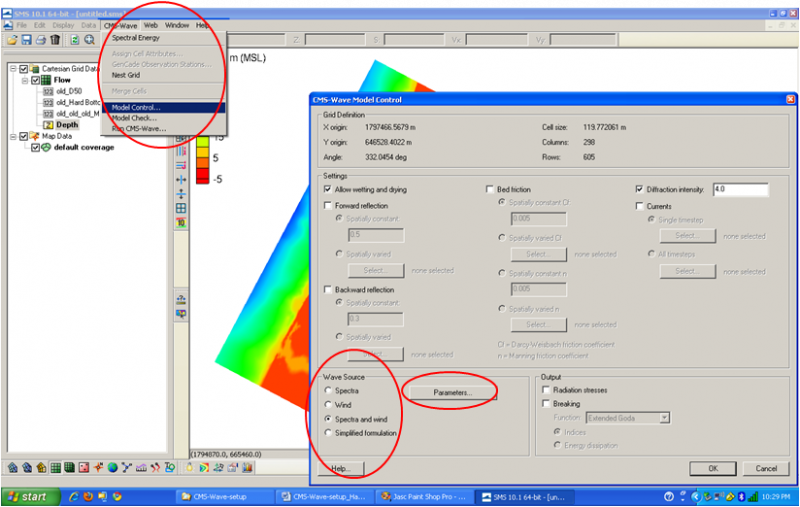Click the Diffraction intensity value field
Viewport: 800px width, 507px height.
(x=740, y=189)
